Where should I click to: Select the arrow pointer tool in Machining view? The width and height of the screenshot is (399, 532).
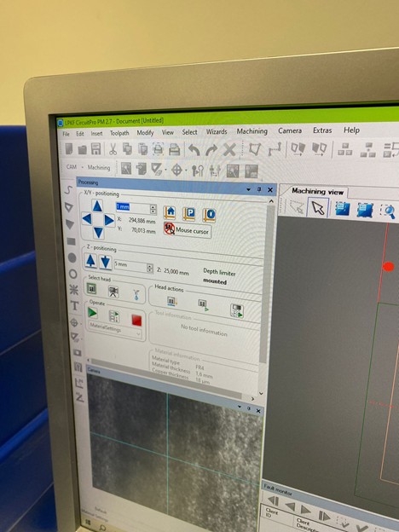(x=317, y=208)
